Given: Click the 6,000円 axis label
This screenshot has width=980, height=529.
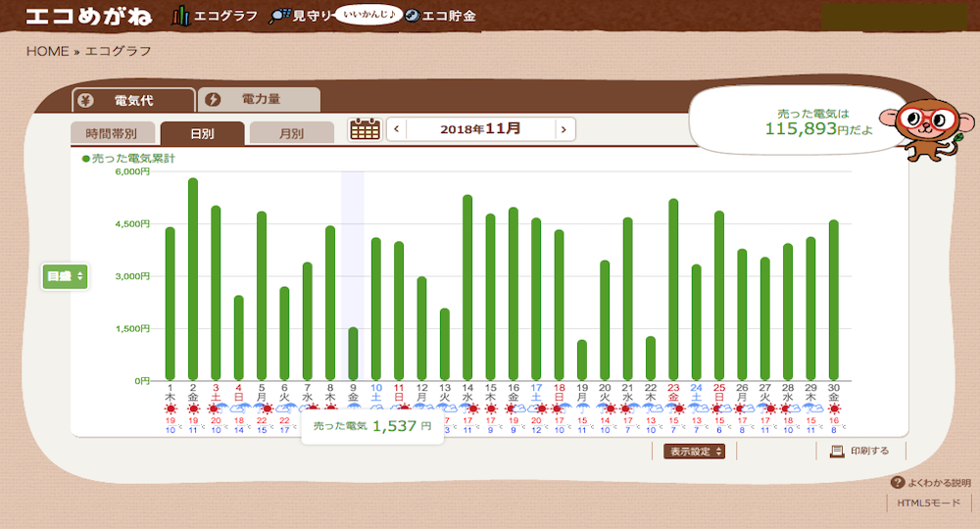Looking at the screenshot, I should coord(132,171).
